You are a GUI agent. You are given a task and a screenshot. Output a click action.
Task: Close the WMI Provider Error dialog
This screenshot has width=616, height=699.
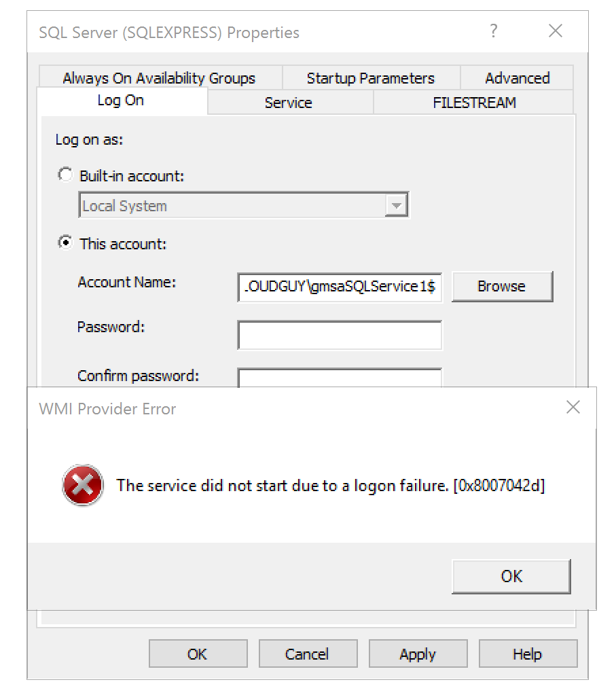coord(573,407)
